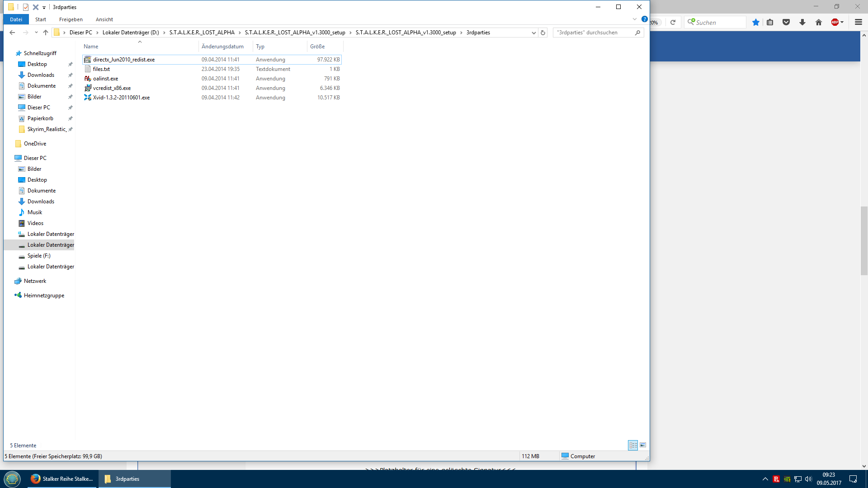868x488 pixels.
Task: Open the Ansicht ribbon tab
Action: pos(104,19)
